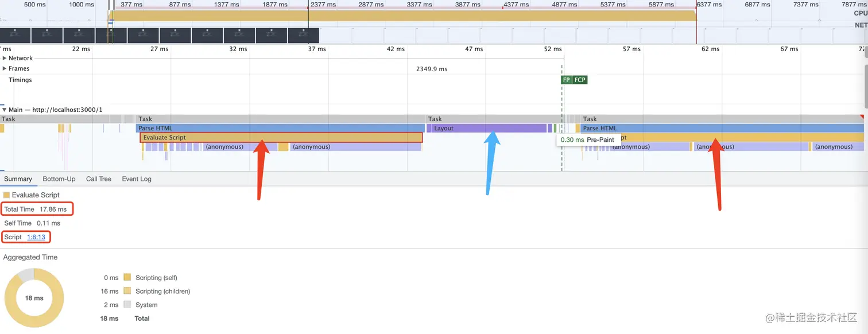Click the System legend square in Aggregated Time
This screenshot has height=334, width=868.
pos(127,305)
